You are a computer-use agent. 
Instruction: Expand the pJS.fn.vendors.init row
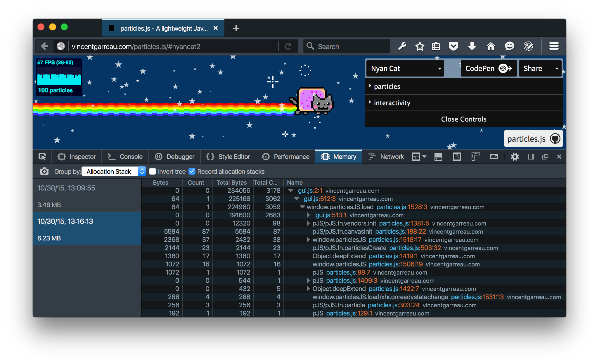308,223
